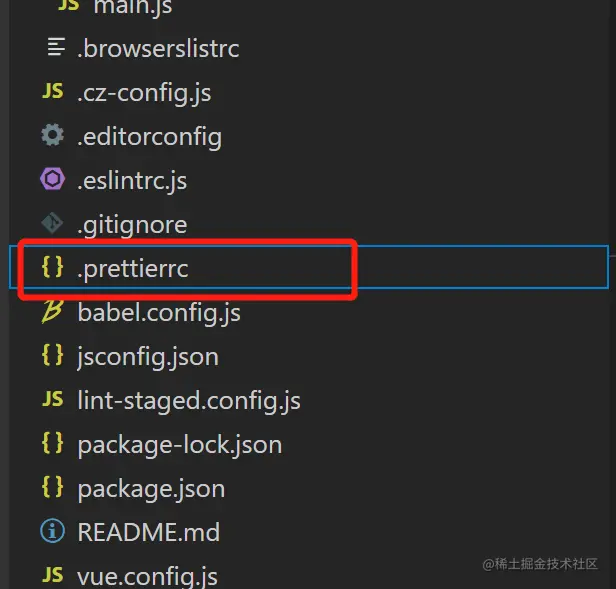Click the JS icon beside .cz-config.js
Screen dimensions: 616x589
(52, 93)
